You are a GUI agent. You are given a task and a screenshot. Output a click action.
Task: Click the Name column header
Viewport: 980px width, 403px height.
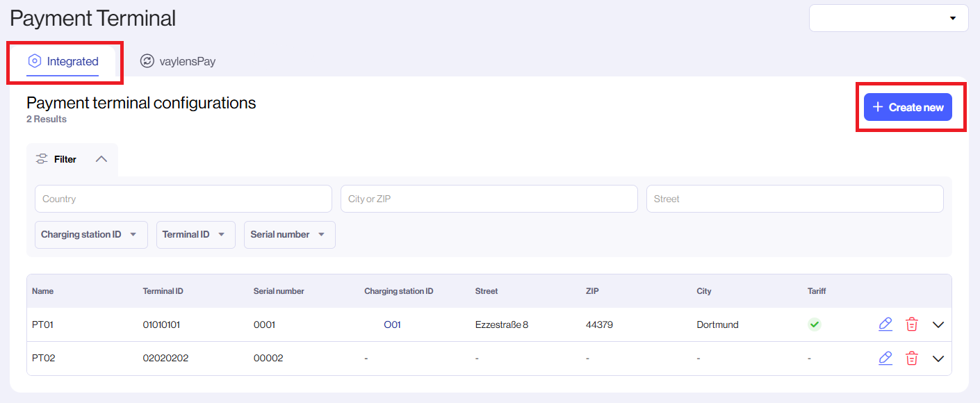[x=42, y=291]
